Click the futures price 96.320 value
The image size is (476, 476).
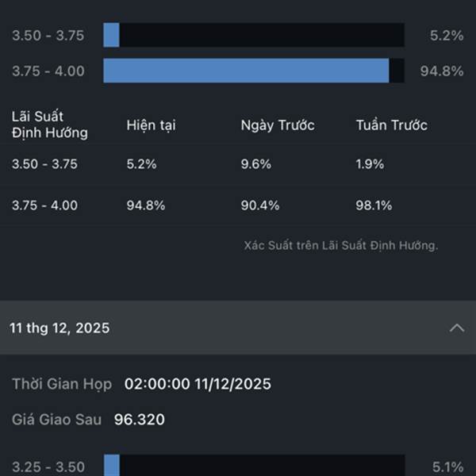click(x=140, y=420)
